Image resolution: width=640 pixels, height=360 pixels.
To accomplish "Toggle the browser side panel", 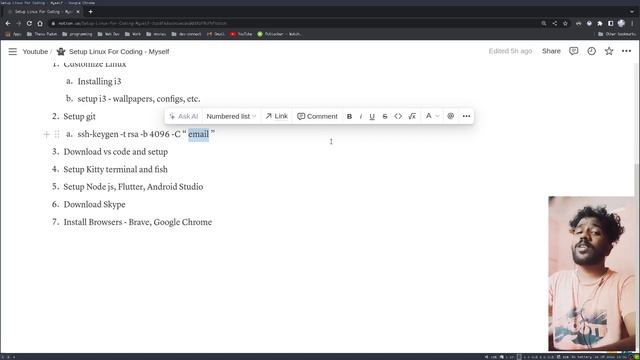I will click(x=611, y=24).
